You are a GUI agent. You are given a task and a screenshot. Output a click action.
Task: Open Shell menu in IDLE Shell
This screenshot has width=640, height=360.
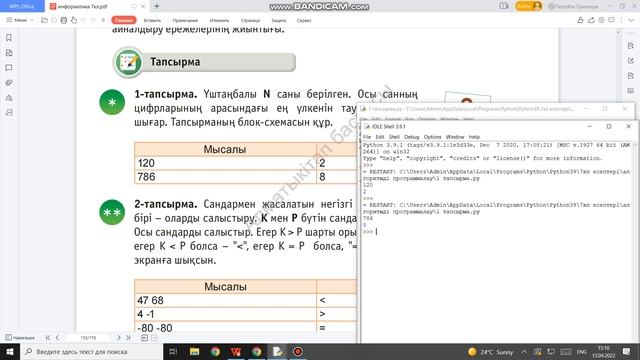click(x=394, y=137)
